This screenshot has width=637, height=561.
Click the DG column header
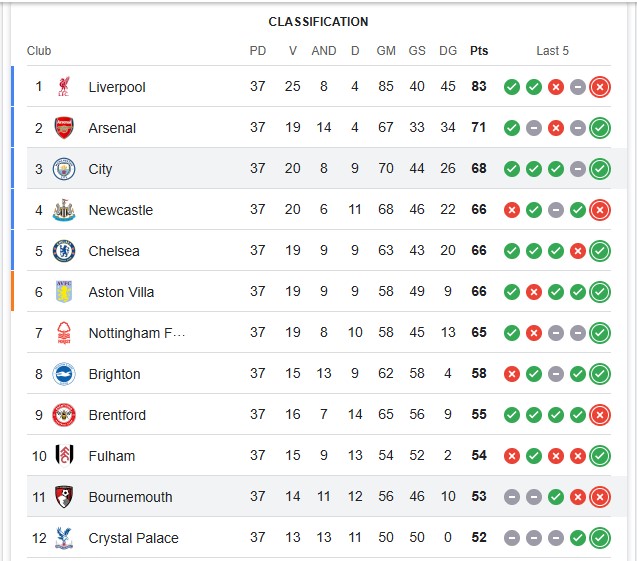click(x=448, y=51)
